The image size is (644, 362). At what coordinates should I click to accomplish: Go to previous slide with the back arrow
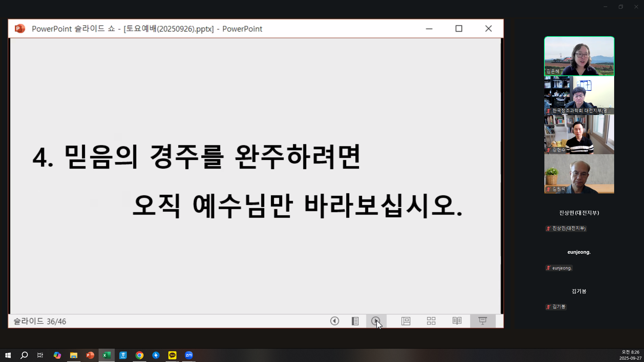pos(335,321)
